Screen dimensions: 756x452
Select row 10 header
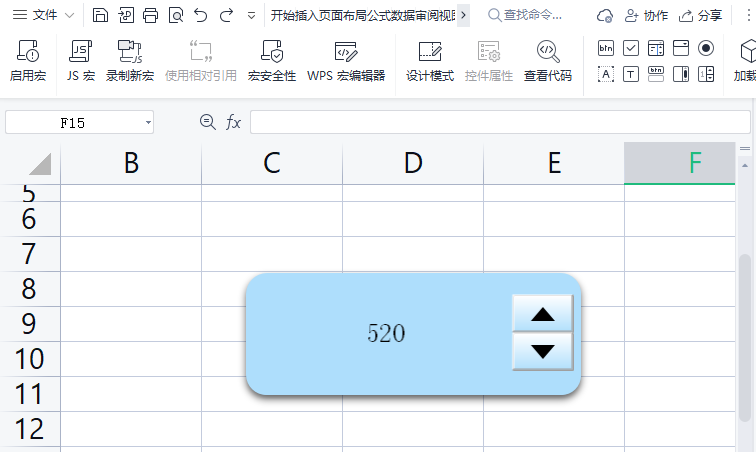coord(29,359)
